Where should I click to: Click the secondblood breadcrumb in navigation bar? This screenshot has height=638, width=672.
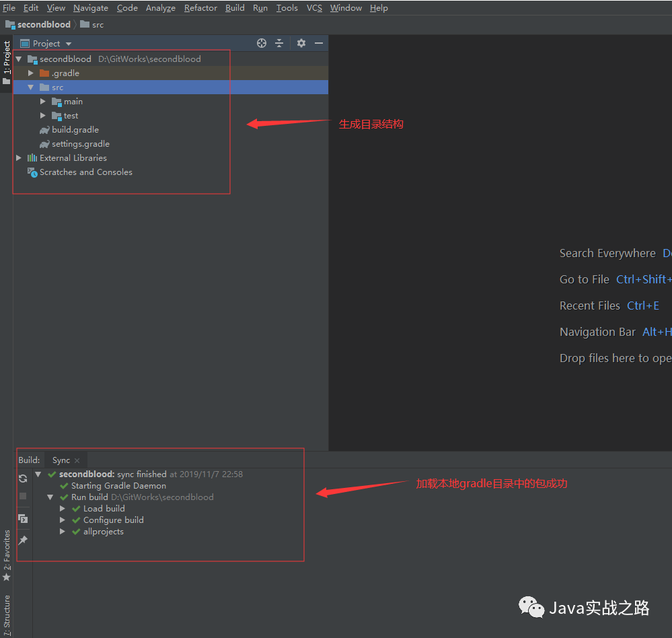point(42,24)
